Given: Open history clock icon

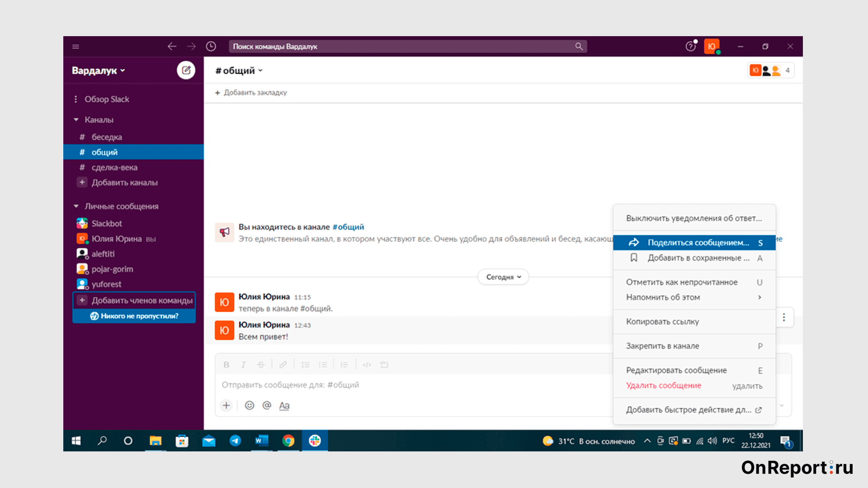Looking at the screenshot, I should click(x=211, y=47).
